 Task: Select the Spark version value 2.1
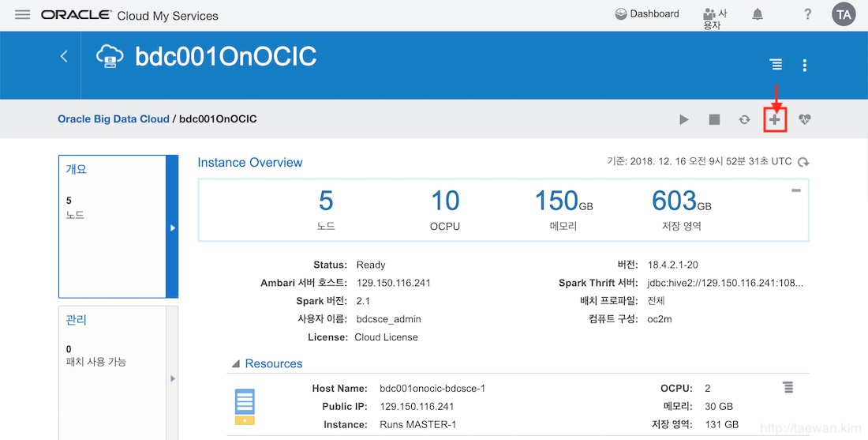coord(363,301)
